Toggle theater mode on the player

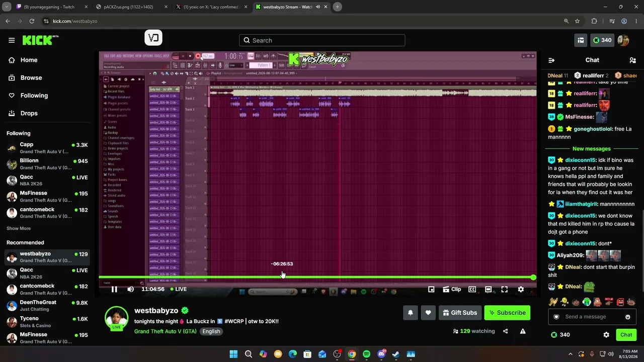tap(488, 289)
